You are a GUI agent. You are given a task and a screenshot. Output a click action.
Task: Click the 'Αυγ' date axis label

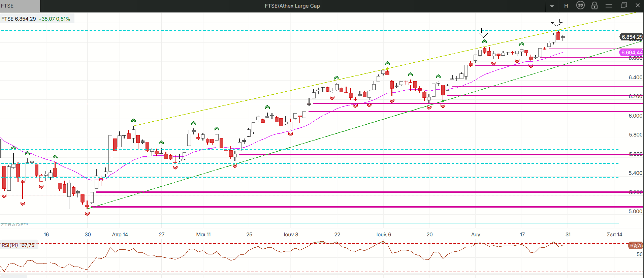pos(476,235)
